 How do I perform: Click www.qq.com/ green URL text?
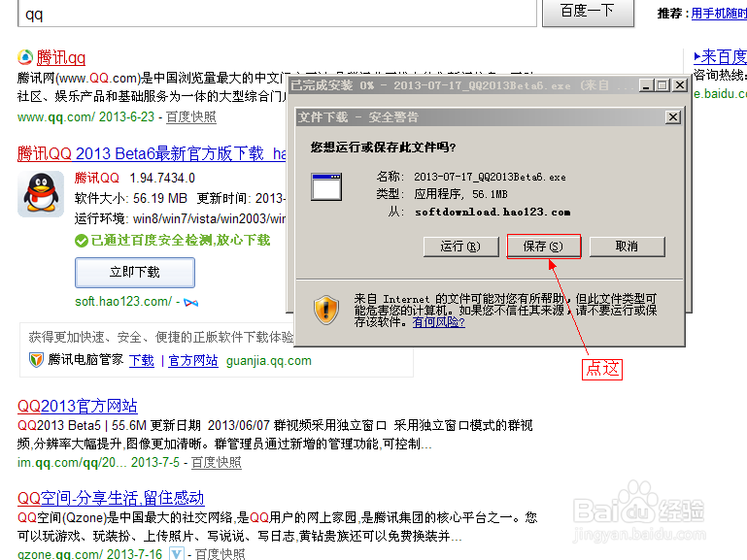pyautogui.click(x=56, y=117)
